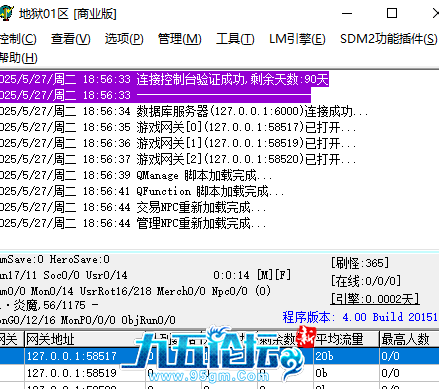Select log line 数据库服务器 连接成功
This screenshot has height=389, width=439.
(x=184, y=111)
